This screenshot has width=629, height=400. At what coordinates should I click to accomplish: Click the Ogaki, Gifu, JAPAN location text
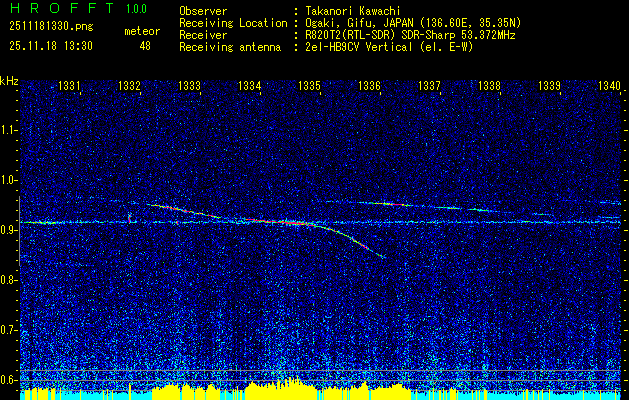click(412, 23)
